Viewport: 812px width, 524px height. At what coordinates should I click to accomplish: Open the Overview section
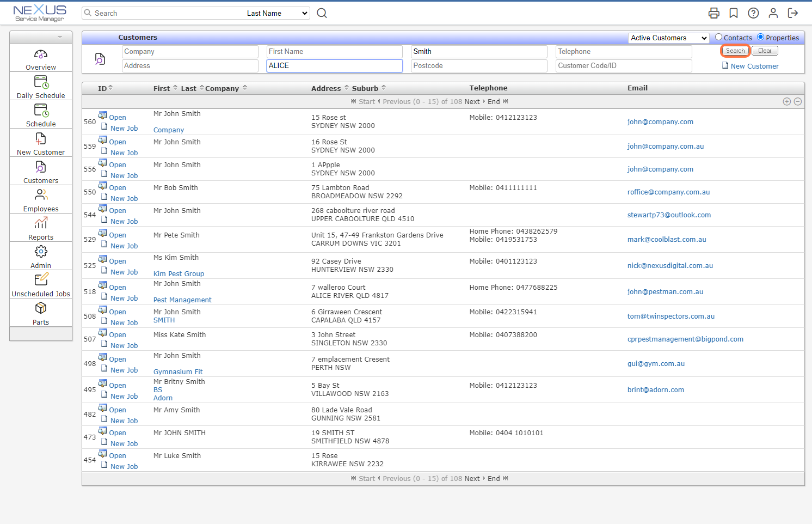[40, 58]
